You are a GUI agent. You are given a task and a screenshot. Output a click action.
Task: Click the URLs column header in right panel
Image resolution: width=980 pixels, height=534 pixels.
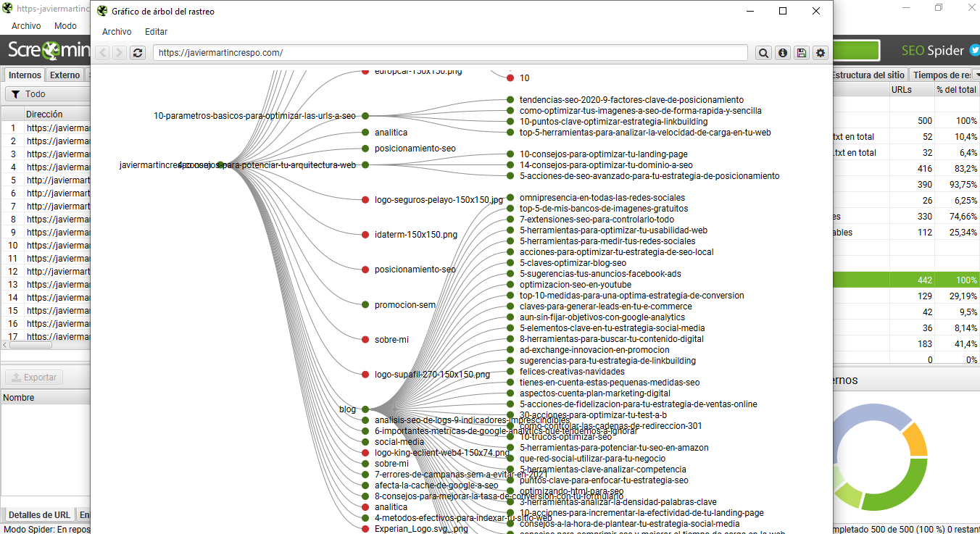901,90
